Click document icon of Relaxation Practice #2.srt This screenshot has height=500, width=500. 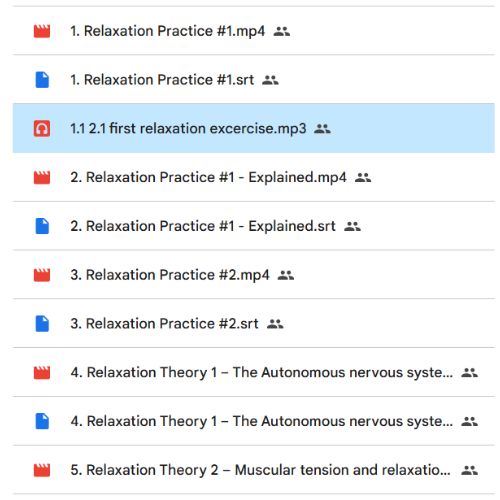[42, 324]
